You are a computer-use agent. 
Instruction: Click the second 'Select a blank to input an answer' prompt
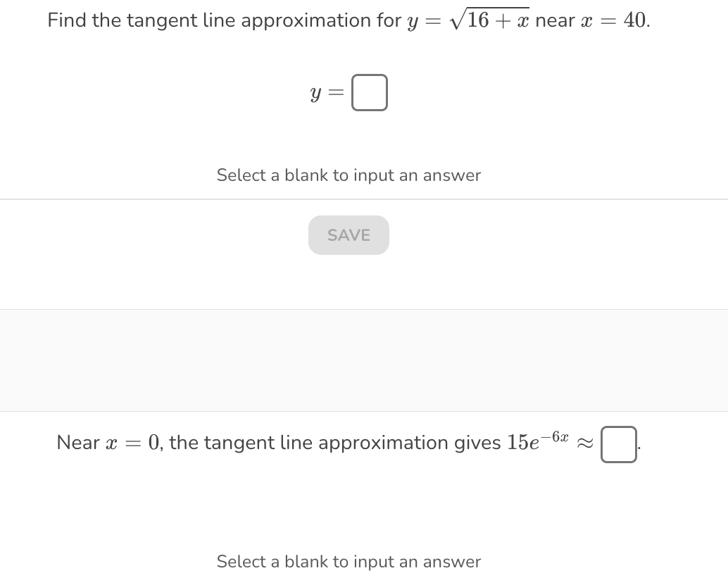(349, 561)
